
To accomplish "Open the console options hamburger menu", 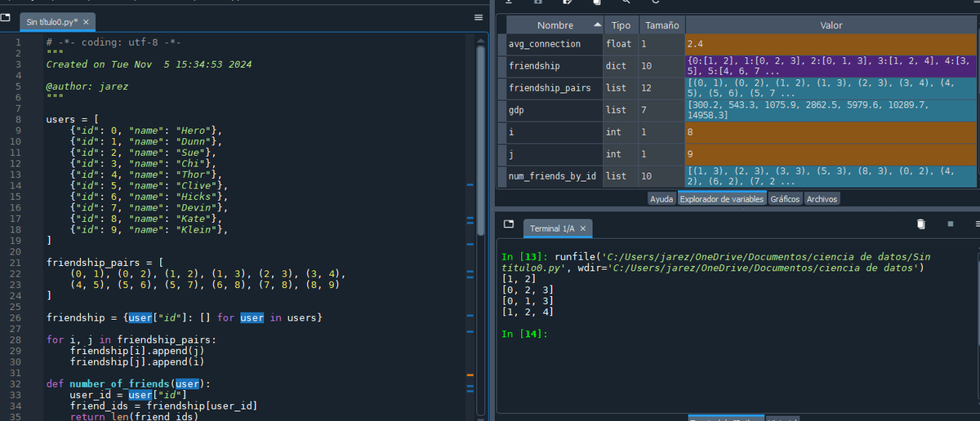I will click(976, 224).
